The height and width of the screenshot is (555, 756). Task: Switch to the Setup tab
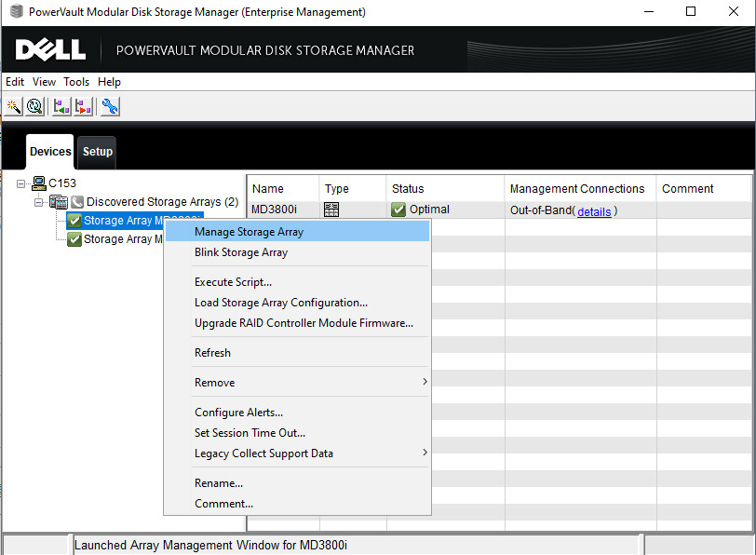[x=98, y=152]
